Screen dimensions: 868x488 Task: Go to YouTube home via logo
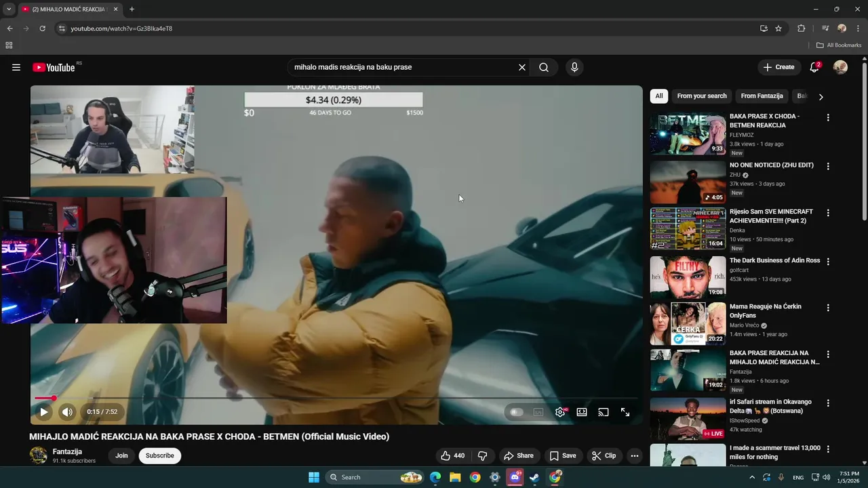pyautogui.click(x=54, y=67)
